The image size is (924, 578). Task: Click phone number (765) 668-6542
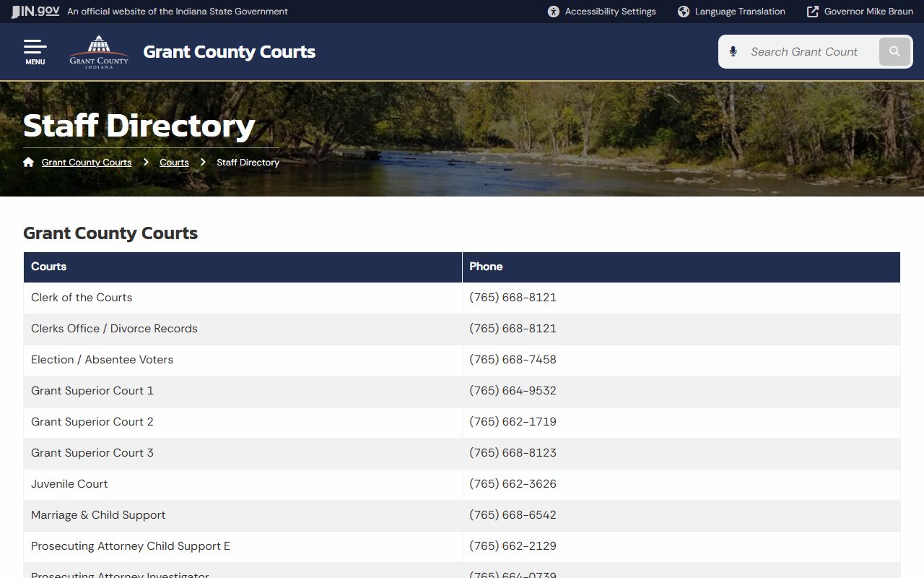pos(513,515)
